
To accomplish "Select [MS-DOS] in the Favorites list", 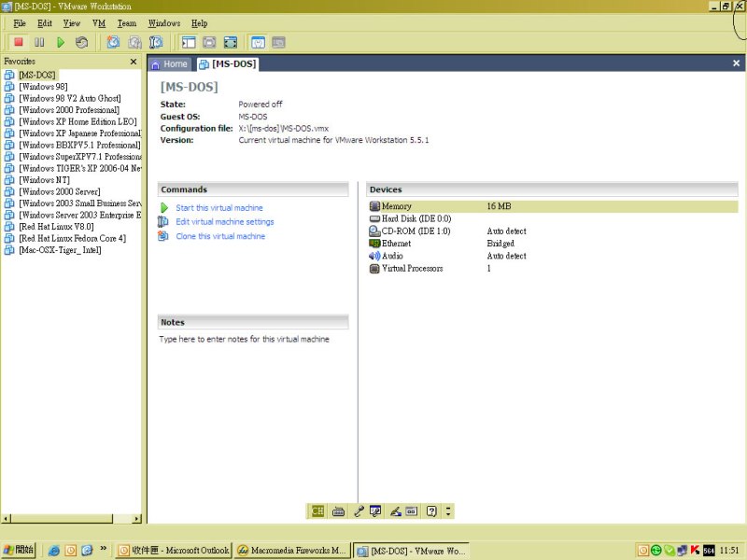I will tap(37, 75).
